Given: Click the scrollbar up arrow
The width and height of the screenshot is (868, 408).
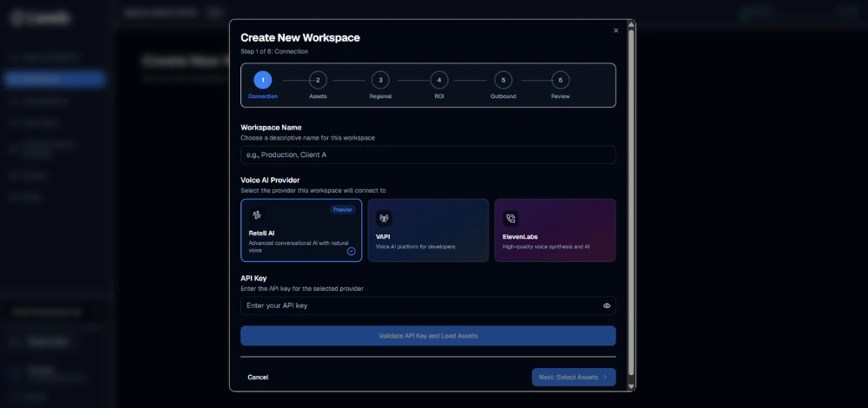Looking at the screenshot, I should click(630, 24).
